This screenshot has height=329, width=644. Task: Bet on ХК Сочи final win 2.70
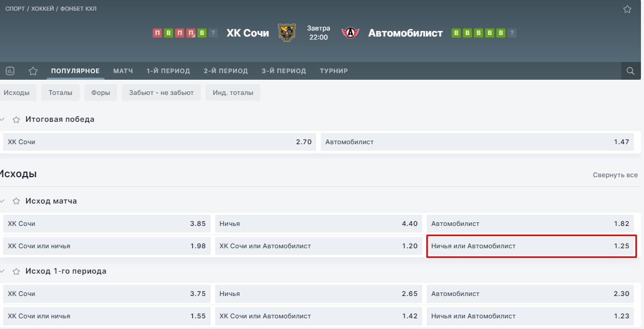[x=159, y=142]
